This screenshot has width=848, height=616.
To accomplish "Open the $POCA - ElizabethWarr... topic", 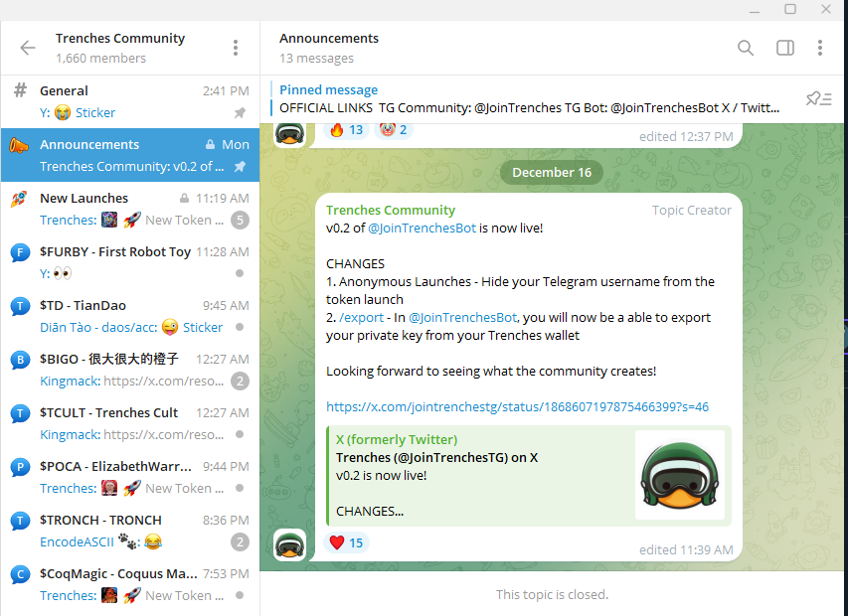I will tap(130, 477).
